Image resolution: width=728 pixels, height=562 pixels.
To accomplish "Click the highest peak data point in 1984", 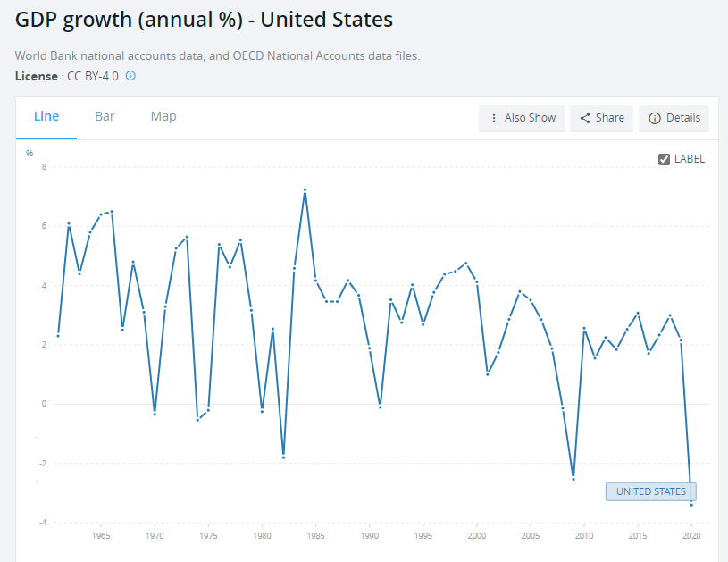I will coord(305,190).
